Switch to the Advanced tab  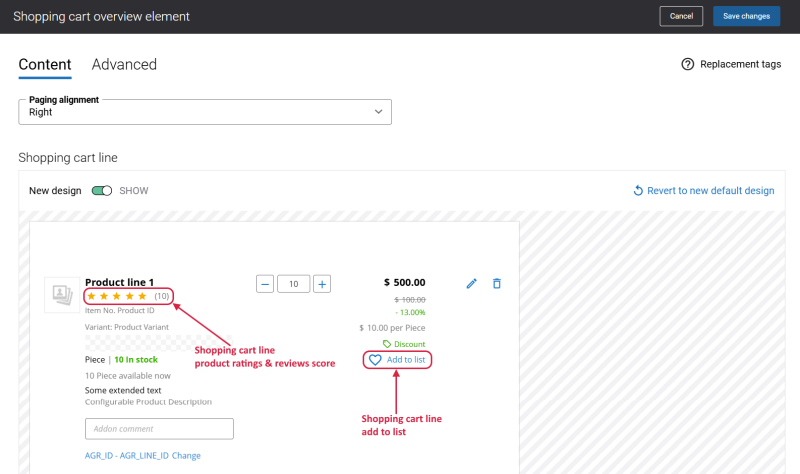click(x=124, y=65)
